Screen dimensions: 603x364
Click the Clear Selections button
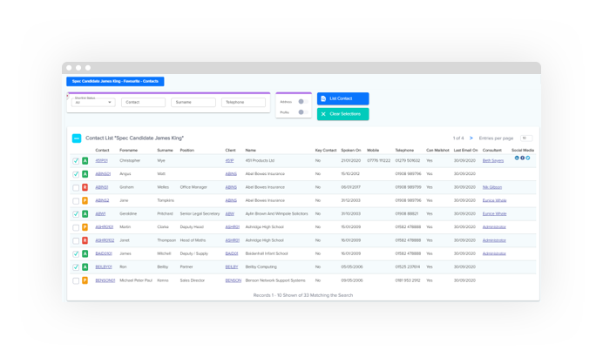(342, 114)
